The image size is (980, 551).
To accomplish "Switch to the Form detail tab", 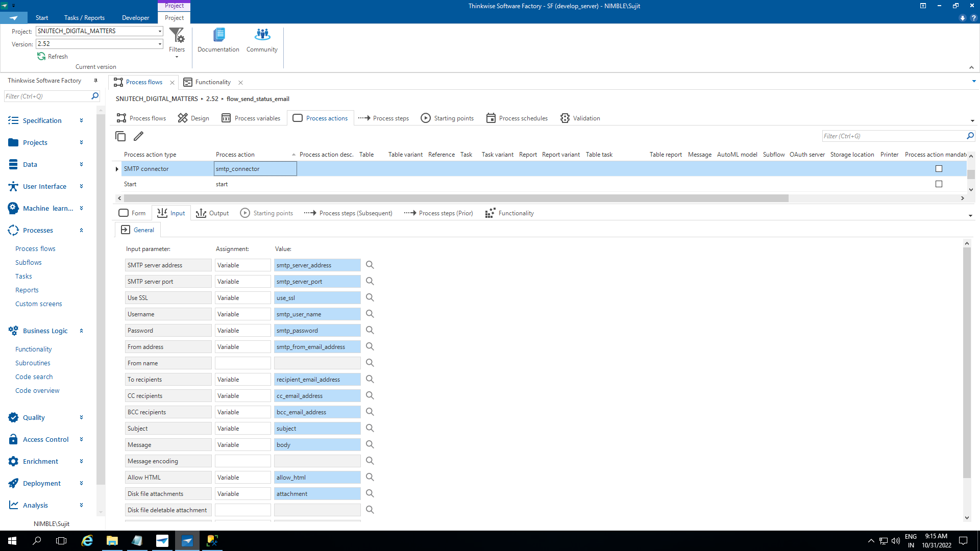I will (x=132, y=213).
